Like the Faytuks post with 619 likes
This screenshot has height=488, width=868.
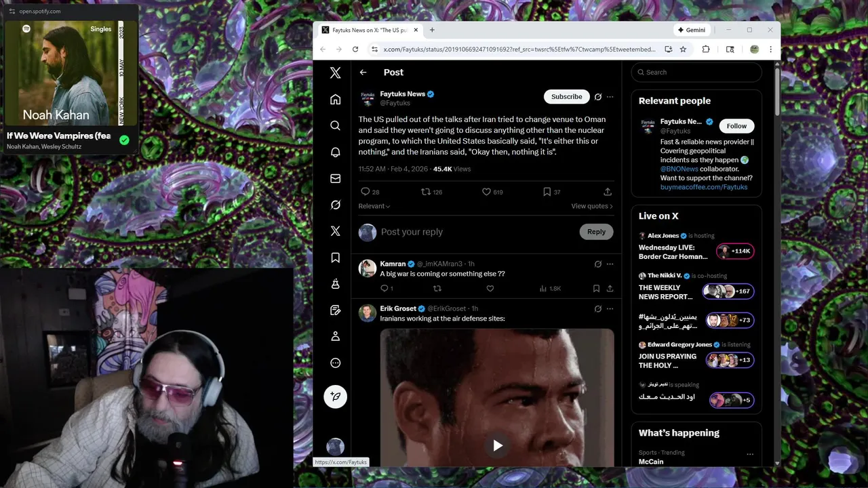tap(486, 192)
